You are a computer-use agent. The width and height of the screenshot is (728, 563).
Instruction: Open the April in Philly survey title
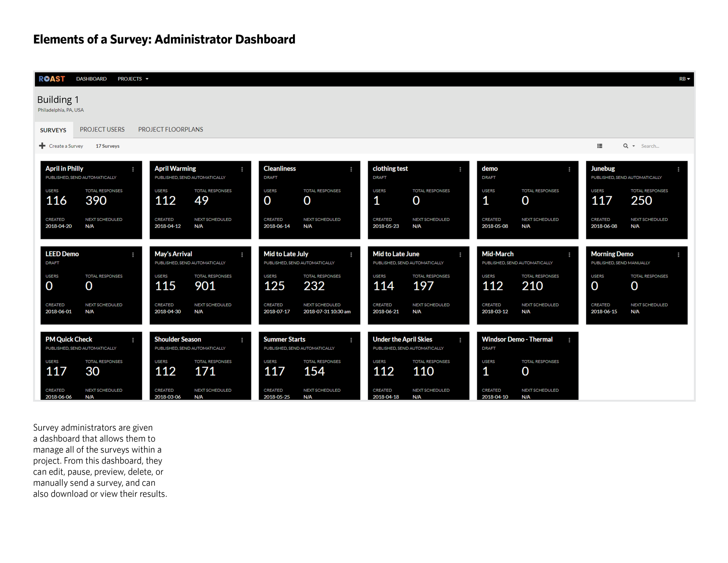pyautogui.click(x=64, y=168)
